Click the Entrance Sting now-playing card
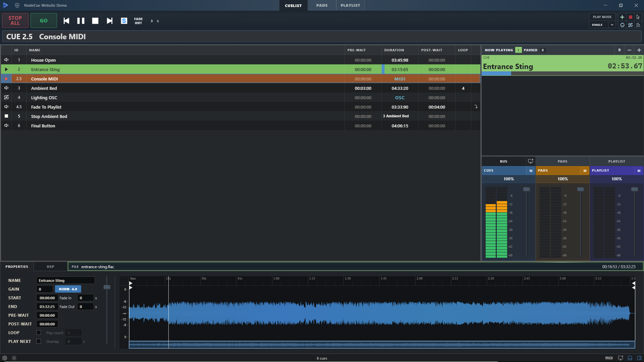644x362 pixels. (x=562, y=65)
